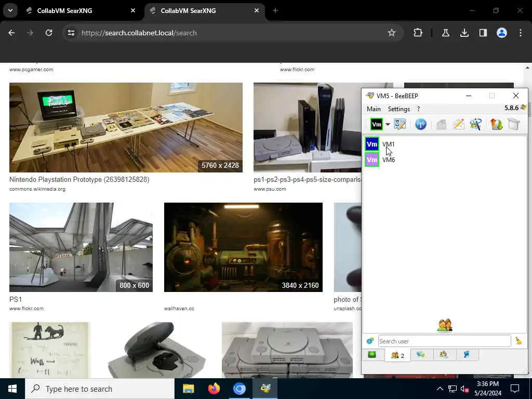This screenshot has width=532, height=399.
Task: Expand the tab search dropdown in Chrome
Action: [x=10, y=10]
